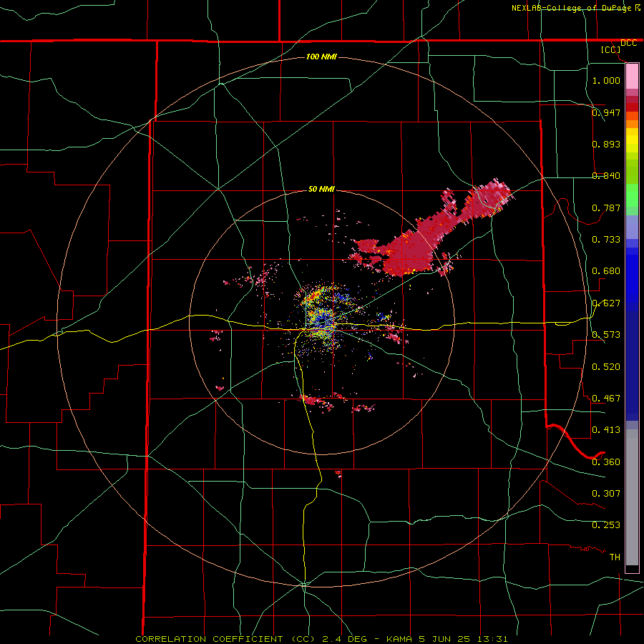The width and height of the screenshot is (644, 644).
Task: Click the 0.253 legend value
Action: point(606,525)
